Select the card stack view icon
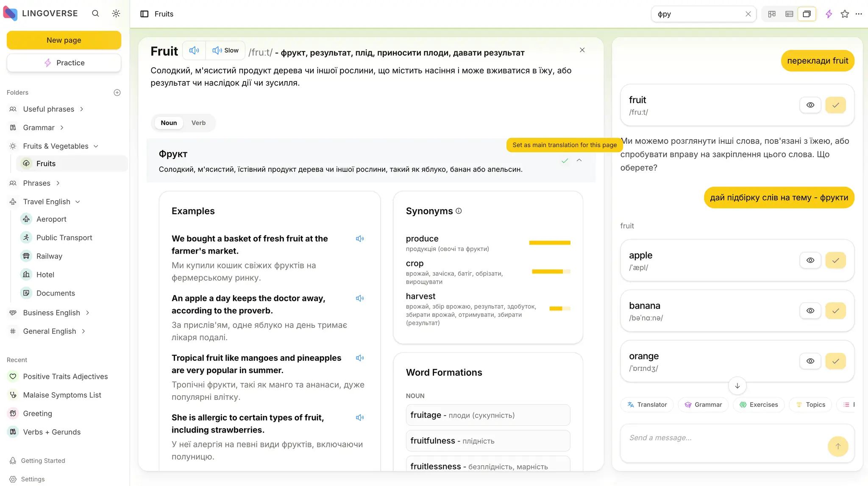The image size is (868, 486). coord(807,14)
